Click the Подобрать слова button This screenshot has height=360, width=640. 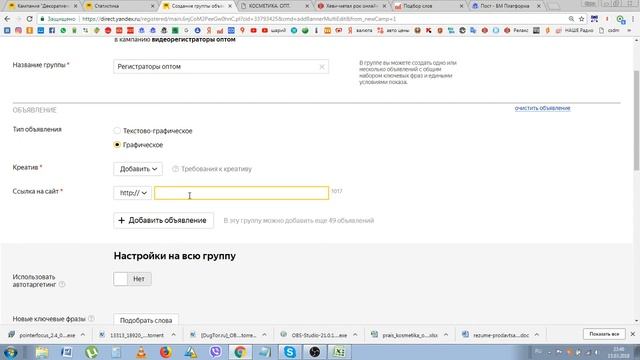pyautogui.click(x=146, y=320)
